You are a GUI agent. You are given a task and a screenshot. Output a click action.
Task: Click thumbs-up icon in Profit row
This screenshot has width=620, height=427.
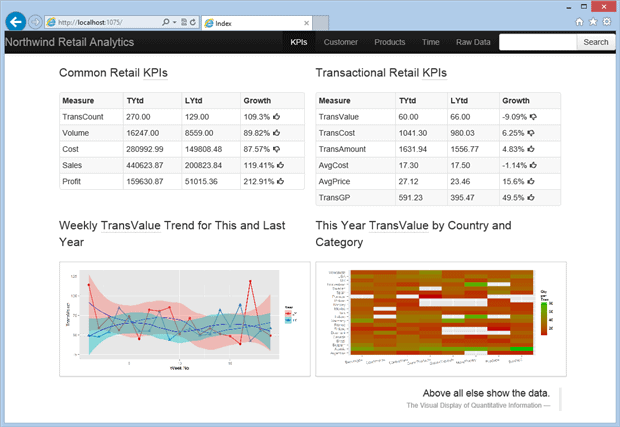(x=280, y=181)
